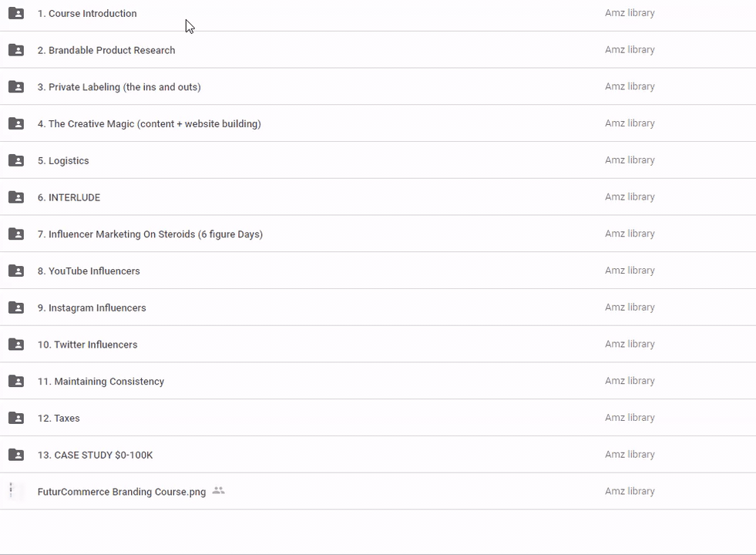Viewport: 756px width, 555px height.
Task: Select the Maintaining Consistency folder name
Action: click(x=100, y=382)
